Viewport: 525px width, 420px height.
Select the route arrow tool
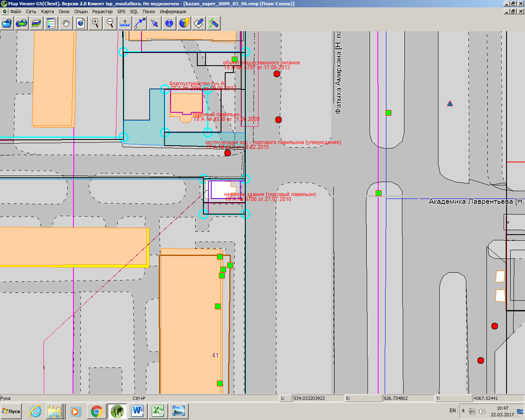[140, 23]
